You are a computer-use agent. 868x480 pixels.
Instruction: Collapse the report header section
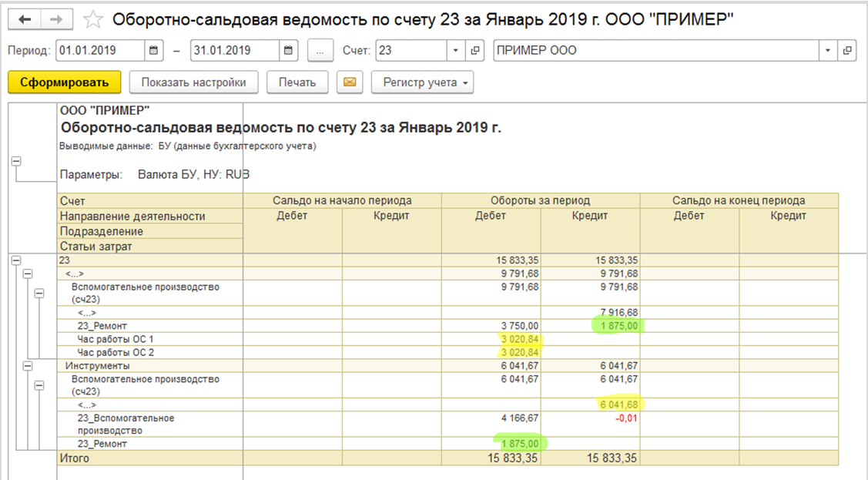pos(15,161)
